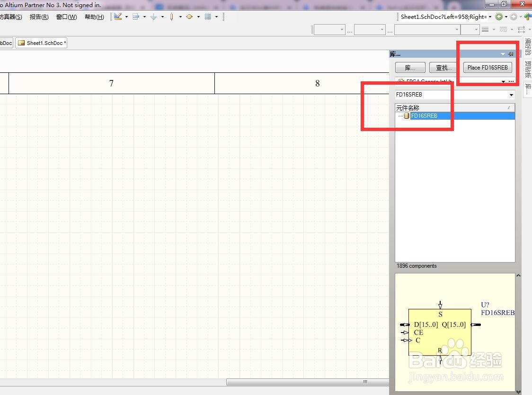Open the Sheet1.SchDoc address bar dropdown
This screenshot has width=532, height=395.
pos(490,17)
